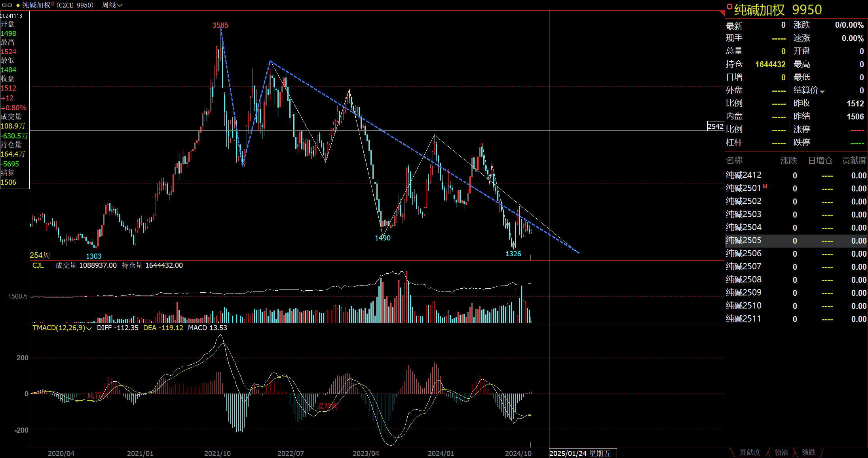This screenshot has height=458, width=868.
Task: Click the 成交量 108.9万 value in the data box
Action: tap(13, 126)
